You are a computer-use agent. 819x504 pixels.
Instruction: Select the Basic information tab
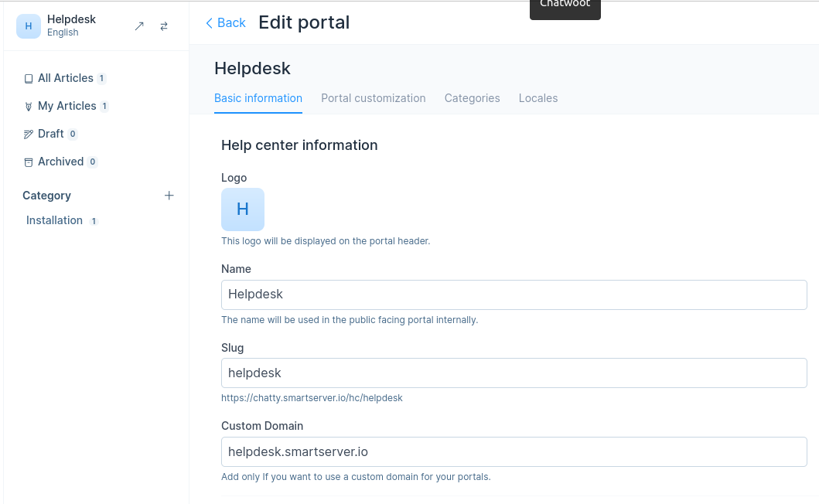click(258, 98)
